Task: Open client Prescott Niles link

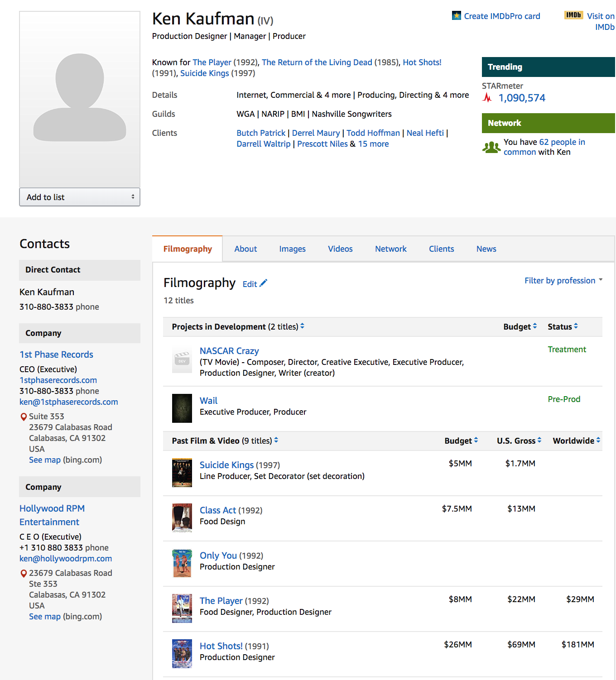Action: pos(322,144)
